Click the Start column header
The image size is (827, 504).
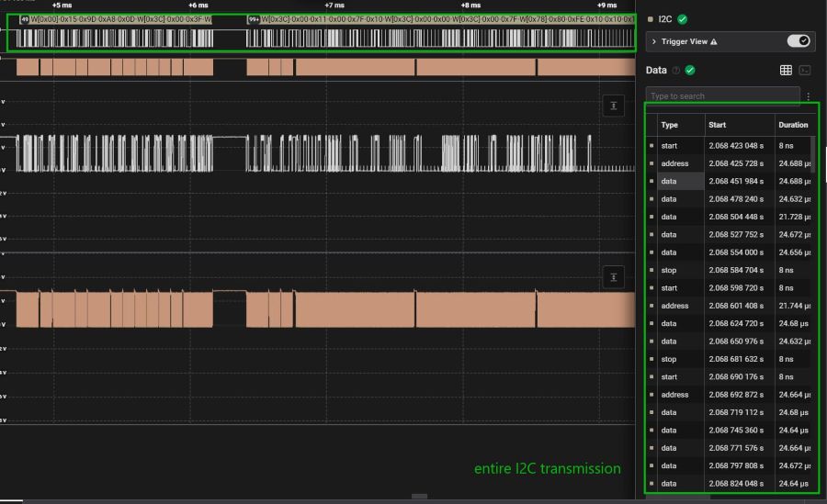pyautogui.click(x=740, y=125)
